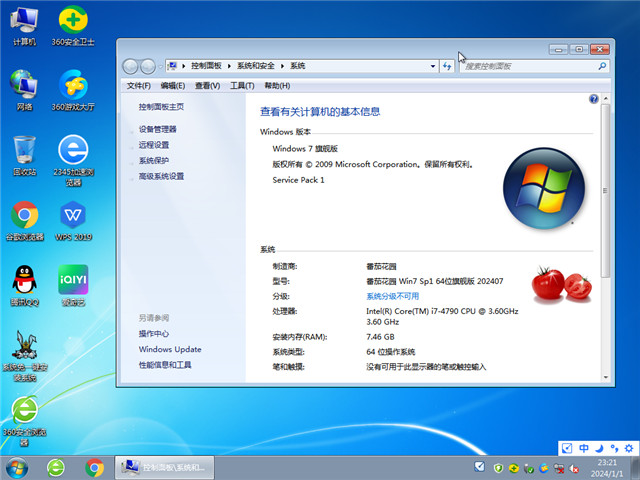Open the 编辑(E) menu

click(x=173, y=86)
